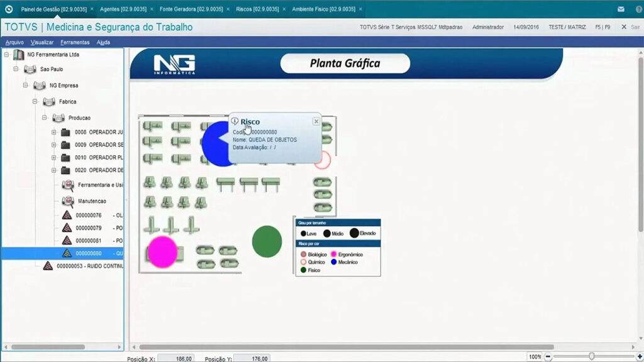Image resolution: width=644 pixels, height=362 pixels.
Task: Switch to the Fonte Geradora tab
Action: (x=191, y=9)
